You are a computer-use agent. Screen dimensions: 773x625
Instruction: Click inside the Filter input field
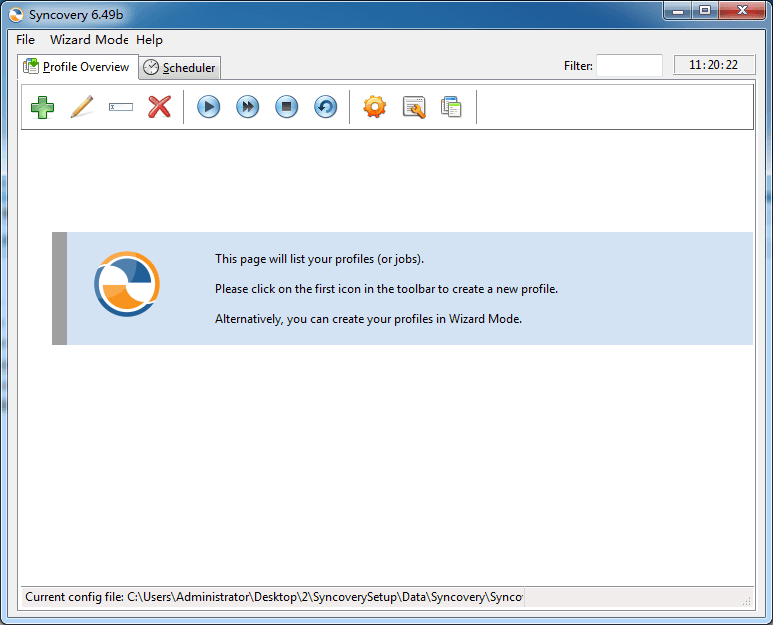click(x=629, y=66)
